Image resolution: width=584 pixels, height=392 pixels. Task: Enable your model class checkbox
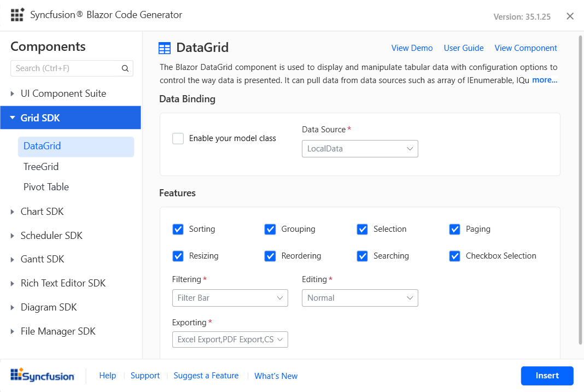178,138
